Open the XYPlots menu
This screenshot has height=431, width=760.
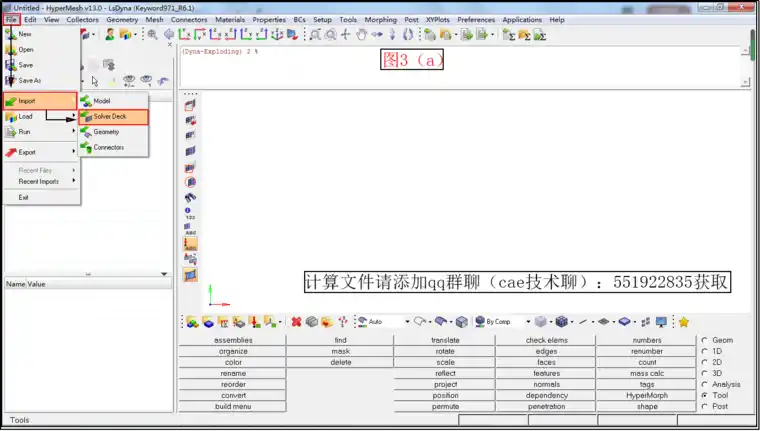(x=437, y=20)
